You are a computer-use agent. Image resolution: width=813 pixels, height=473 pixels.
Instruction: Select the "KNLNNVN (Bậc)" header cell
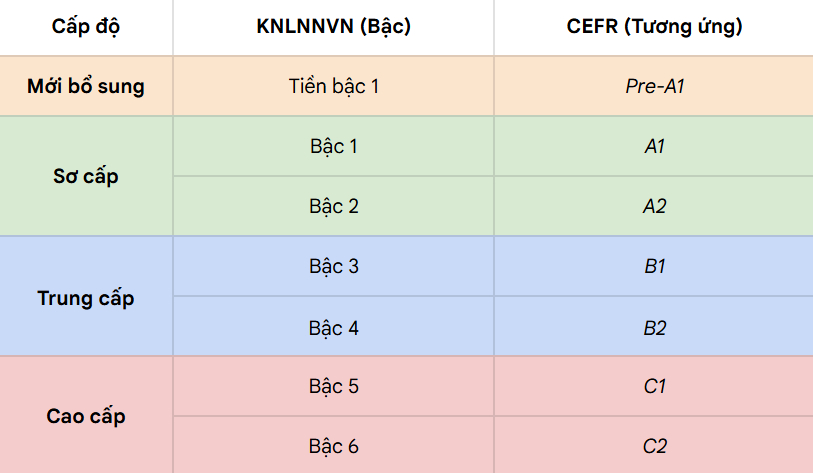pos(333,27)
